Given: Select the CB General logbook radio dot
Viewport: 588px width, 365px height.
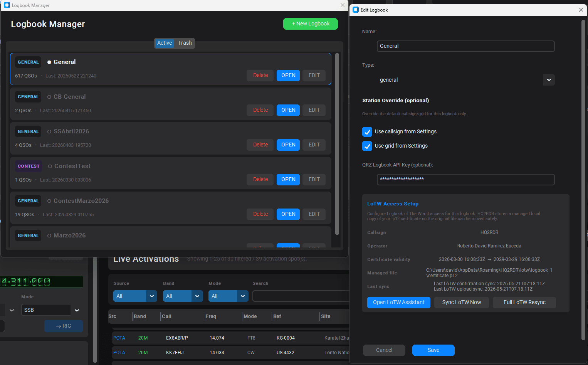Looking at the screenshot, I should 49,97.
